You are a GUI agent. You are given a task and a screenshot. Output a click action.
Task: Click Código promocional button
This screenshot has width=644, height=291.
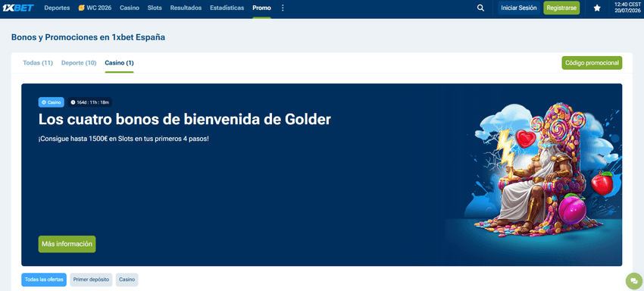tap(592, 63)
